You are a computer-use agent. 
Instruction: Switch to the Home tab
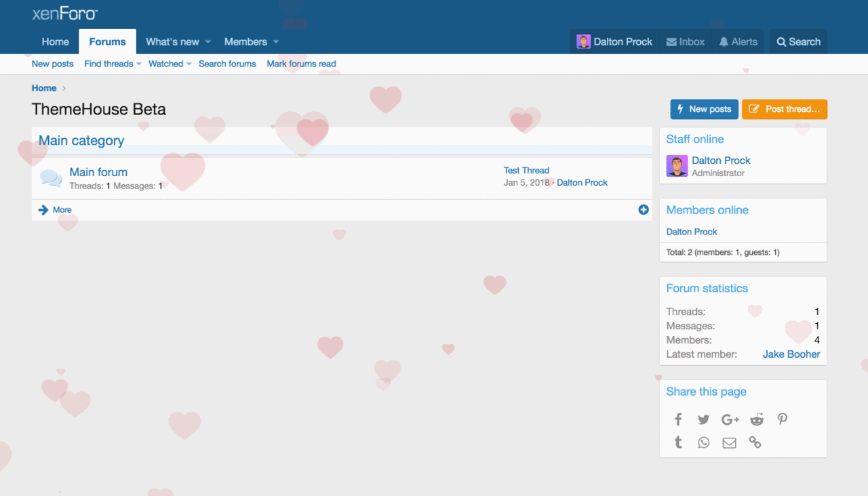(55, 42)
